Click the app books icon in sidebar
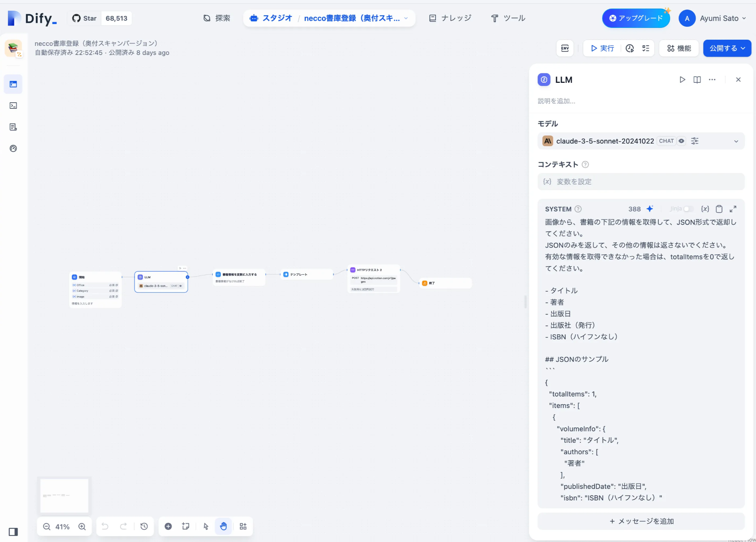This screenshot has height=542, width=756. 13,48
